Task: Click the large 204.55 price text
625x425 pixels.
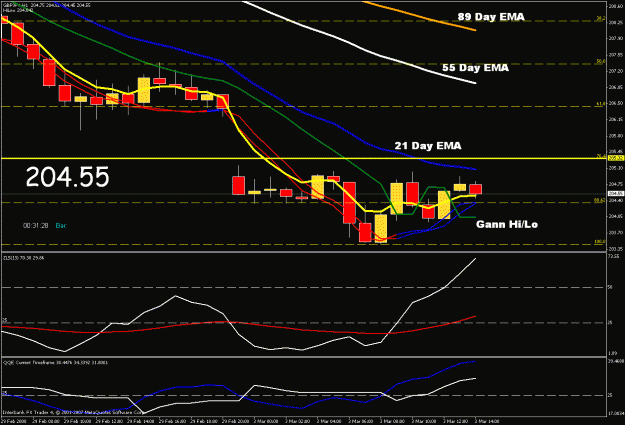Action: pos(67,177)
